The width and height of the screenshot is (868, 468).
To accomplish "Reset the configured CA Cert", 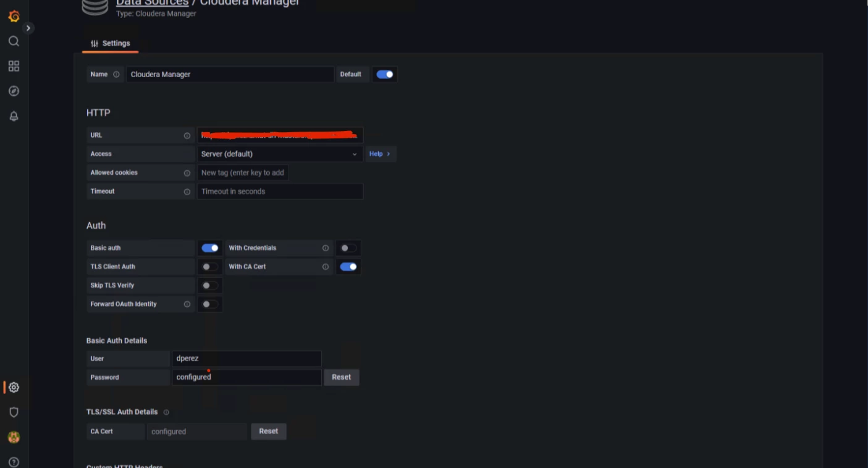I will (269, 432).
